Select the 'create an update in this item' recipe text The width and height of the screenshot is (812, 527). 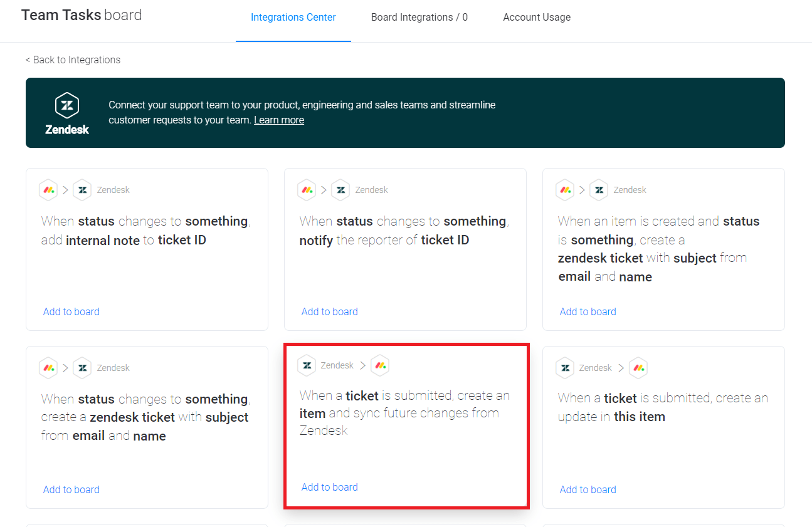click(x=663, y=407)
